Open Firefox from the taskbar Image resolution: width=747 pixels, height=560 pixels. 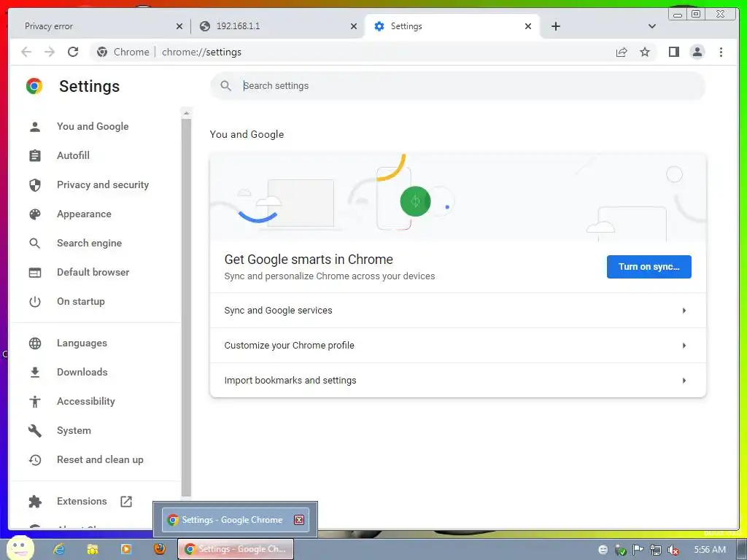160,549
